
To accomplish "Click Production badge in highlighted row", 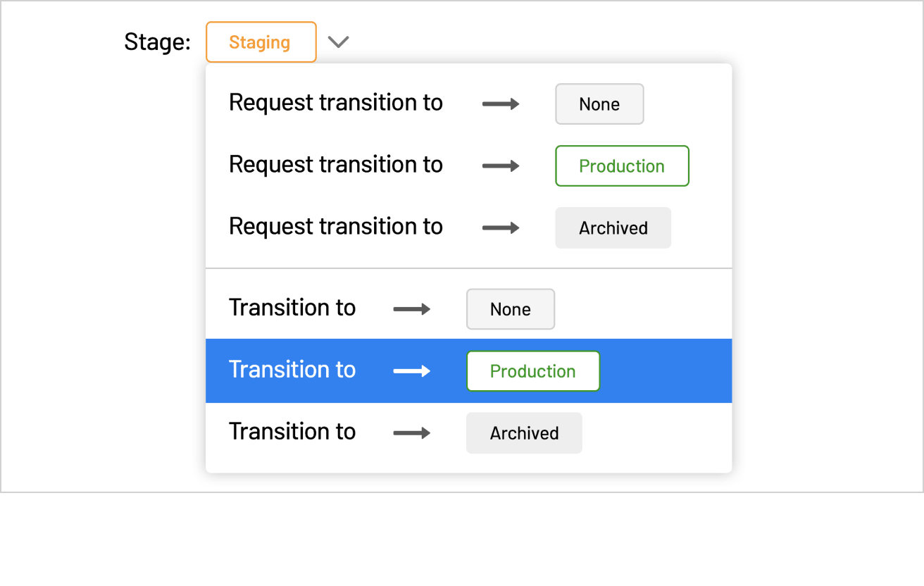I will (x=533, y=371).
